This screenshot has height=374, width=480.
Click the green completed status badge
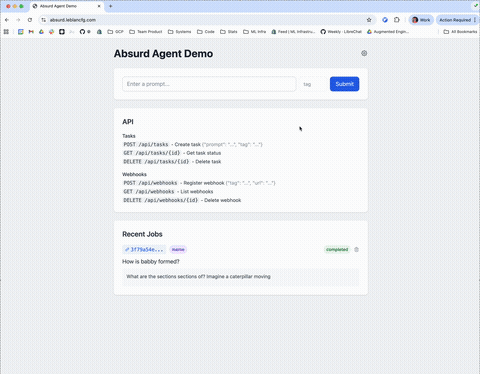tap(337, 250)
